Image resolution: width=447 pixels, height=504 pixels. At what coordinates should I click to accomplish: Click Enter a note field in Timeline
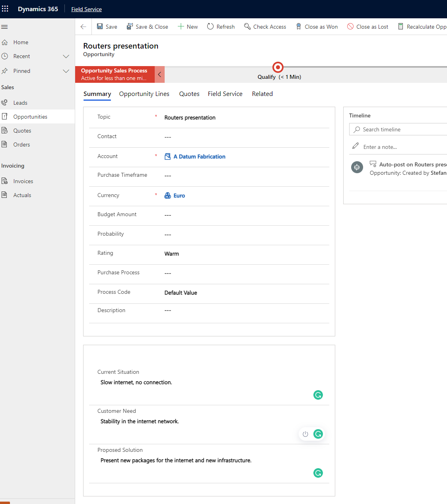[398, 147]
